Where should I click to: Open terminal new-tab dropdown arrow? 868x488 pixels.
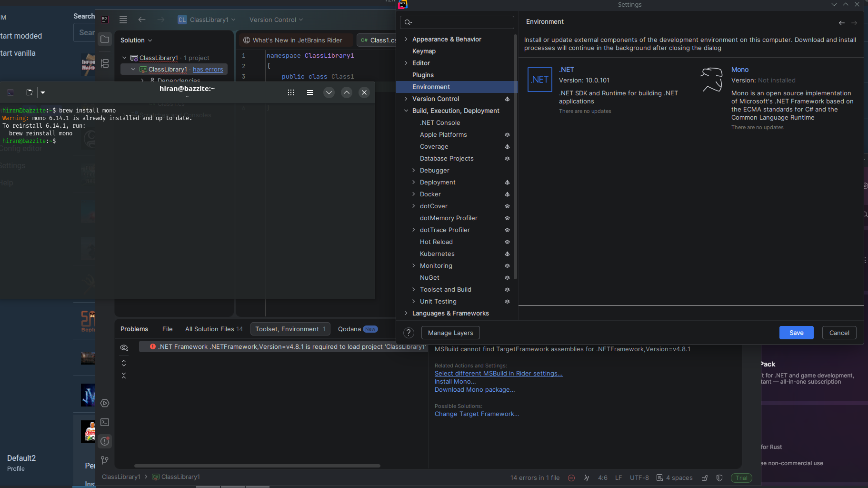(x=43, y=92)
